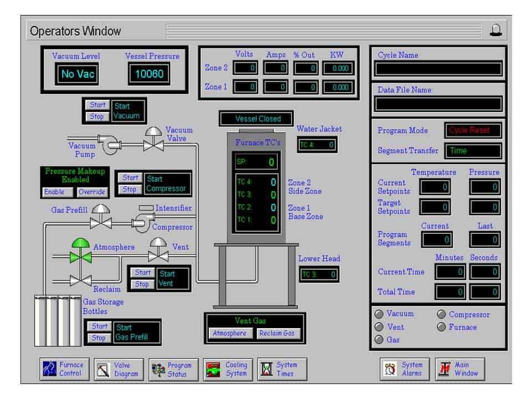Show the System Alarms screen

[403, 369]
